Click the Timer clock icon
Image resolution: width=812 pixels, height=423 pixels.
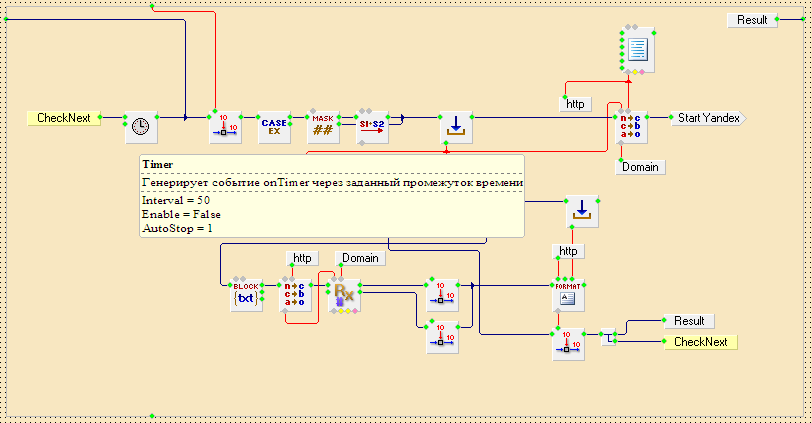pyautogui.click(x=141, y=126)
